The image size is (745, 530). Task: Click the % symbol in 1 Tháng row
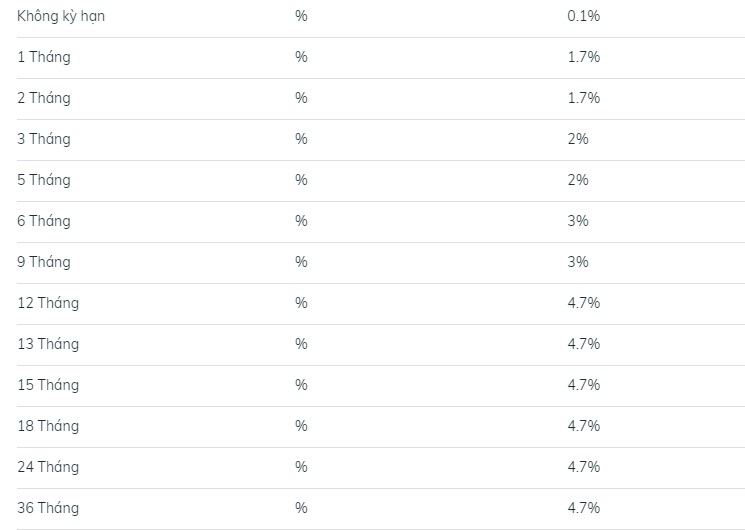click(x=301, y=57)
